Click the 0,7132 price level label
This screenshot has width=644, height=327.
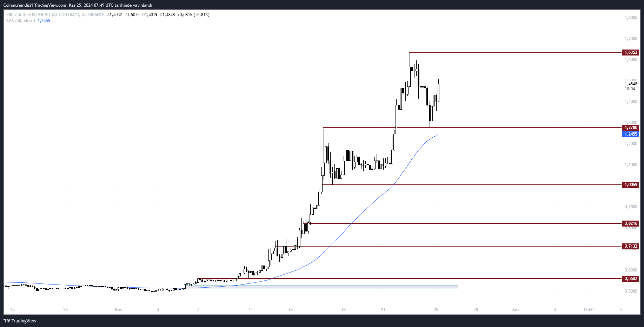click(x=630, y=246)
